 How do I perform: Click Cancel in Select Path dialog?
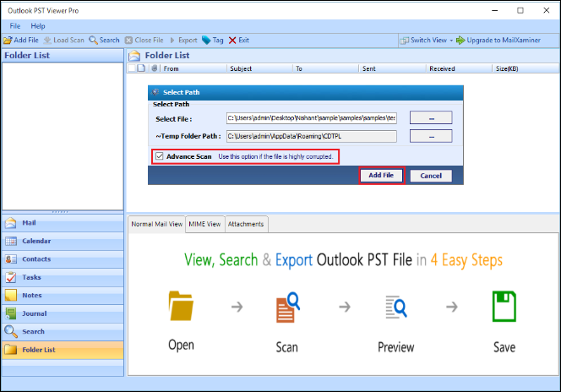(x=431, y=176)
